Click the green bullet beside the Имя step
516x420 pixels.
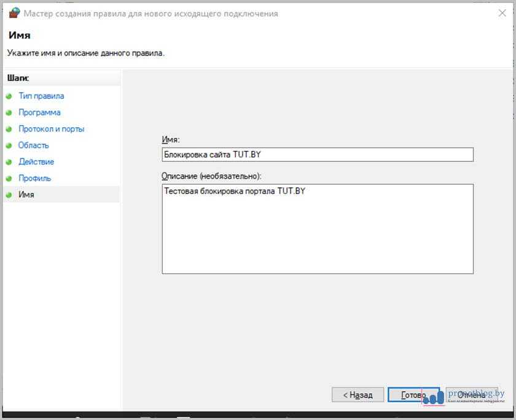pos(9,195)
